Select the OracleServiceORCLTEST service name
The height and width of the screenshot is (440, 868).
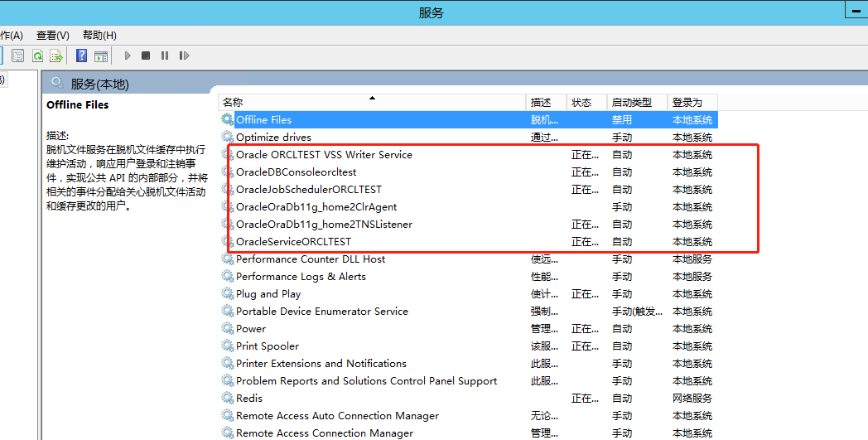pos(293,242)
